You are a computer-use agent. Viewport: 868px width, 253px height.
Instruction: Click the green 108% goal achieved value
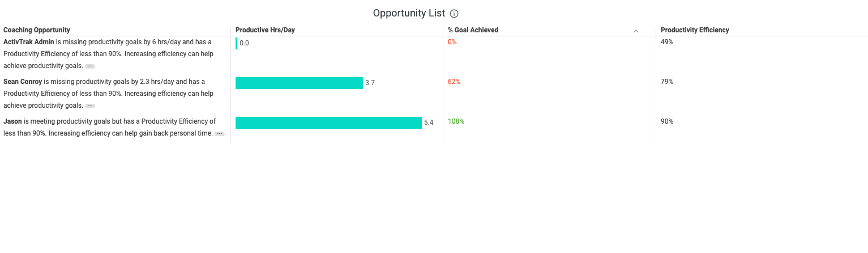tap(456, 121)
